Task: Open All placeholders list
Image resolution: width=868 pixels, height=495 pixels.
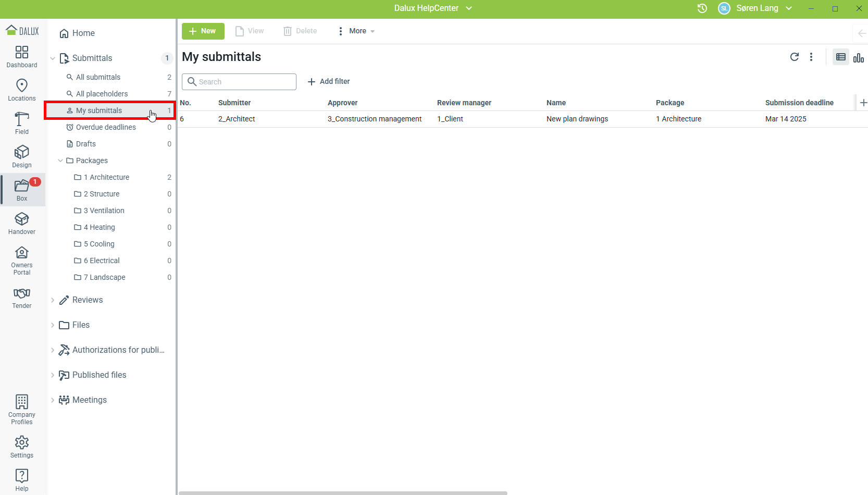Action: tap(102, 94)
